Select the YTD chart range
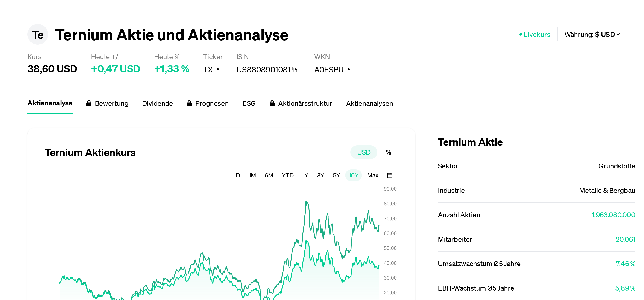 pyautogui.click(x=287, y=175)
